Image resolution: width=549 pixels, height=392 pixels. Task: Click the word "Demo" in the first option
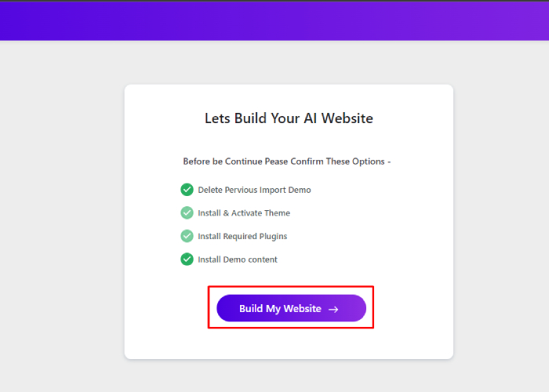(x=300, y=190)
